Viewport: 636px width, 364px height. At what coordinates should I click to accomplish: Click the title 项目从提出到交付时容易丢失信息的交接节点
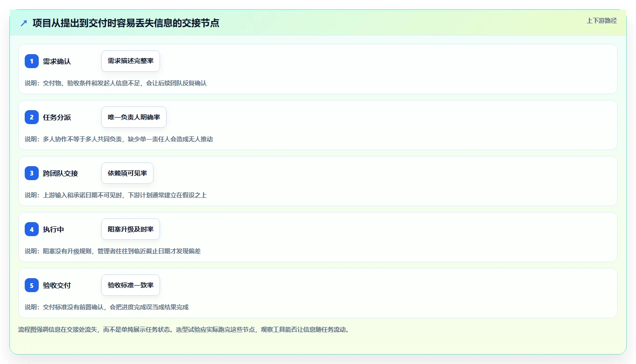pos(126,23)
